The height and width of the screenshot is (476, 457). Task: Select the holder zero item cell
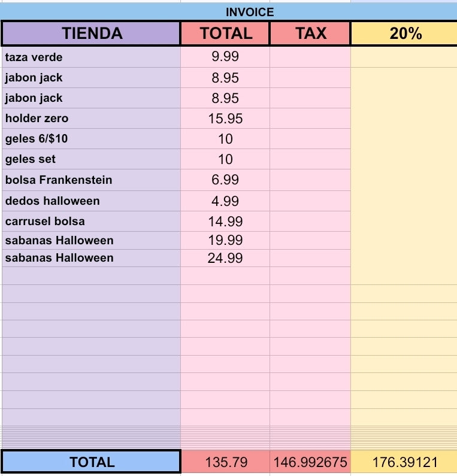click(x=91, y=119)
